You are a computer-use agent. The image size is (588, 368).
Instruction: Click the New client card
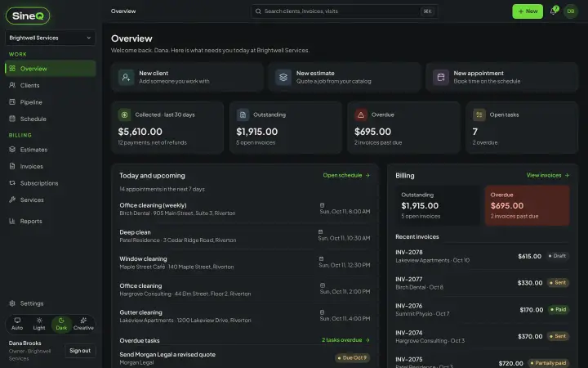click(187, 77)
